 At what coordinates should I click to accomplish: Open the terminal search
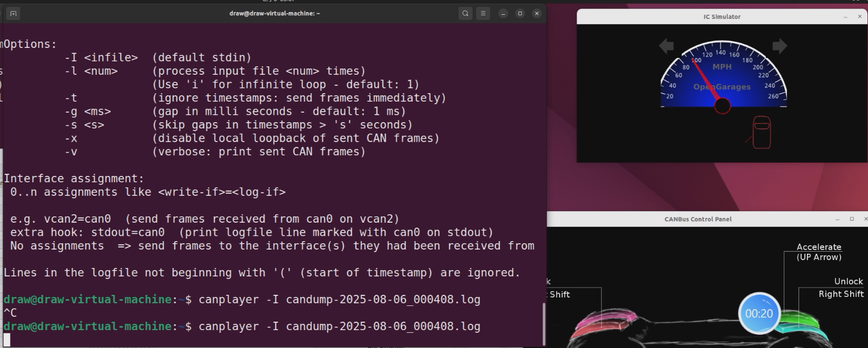coord(466,14)
